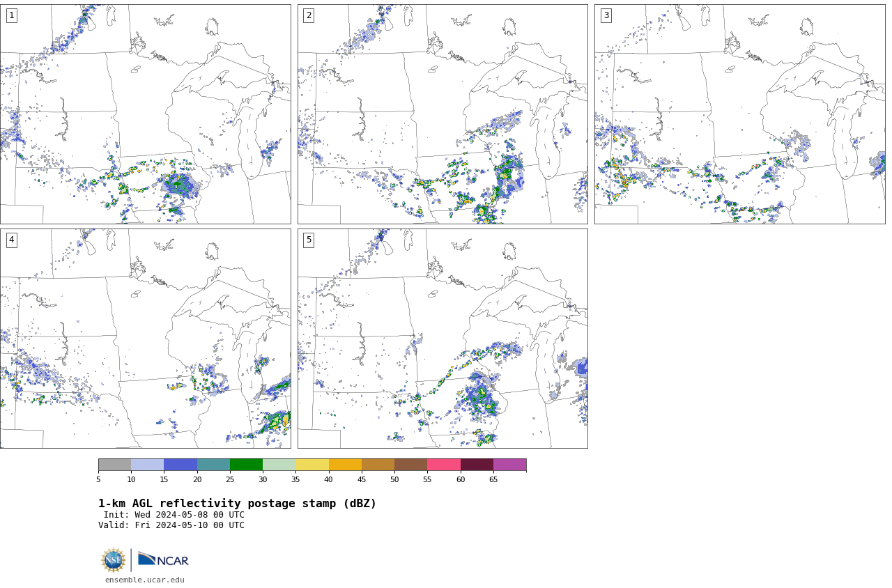Click the NSF logo icon
Viewport: 892px width, 588px height.
click(x=114, y=560)
